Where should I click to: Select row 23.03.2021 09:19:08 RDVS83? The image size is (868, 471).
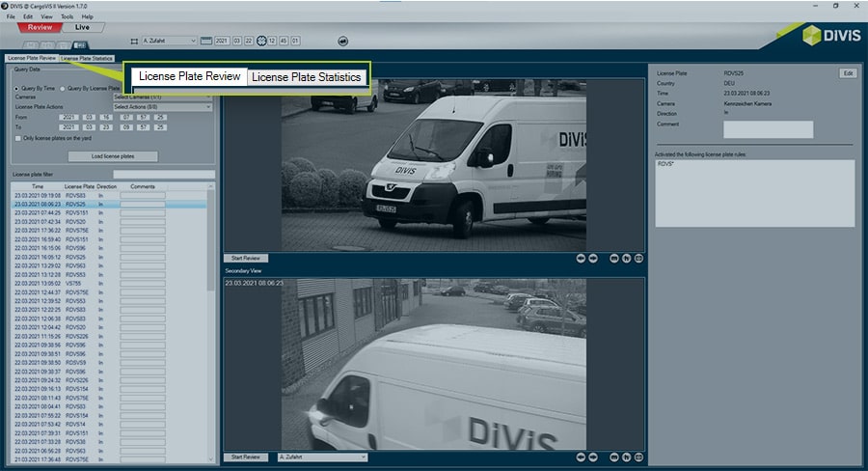coord(108,196)
